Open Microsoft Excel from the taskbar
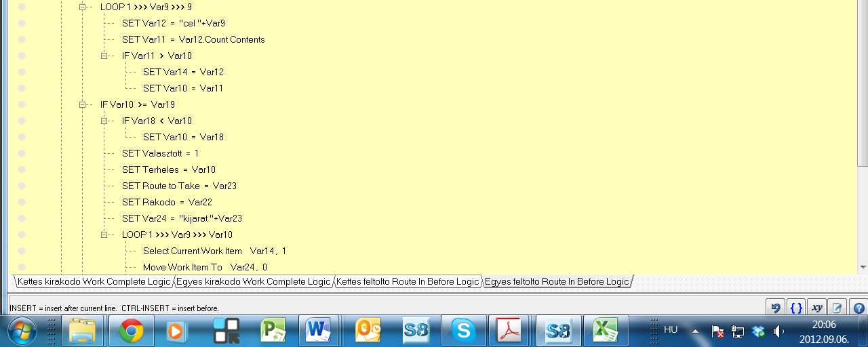Screen dimensions: 868x347 coord(605,331)
